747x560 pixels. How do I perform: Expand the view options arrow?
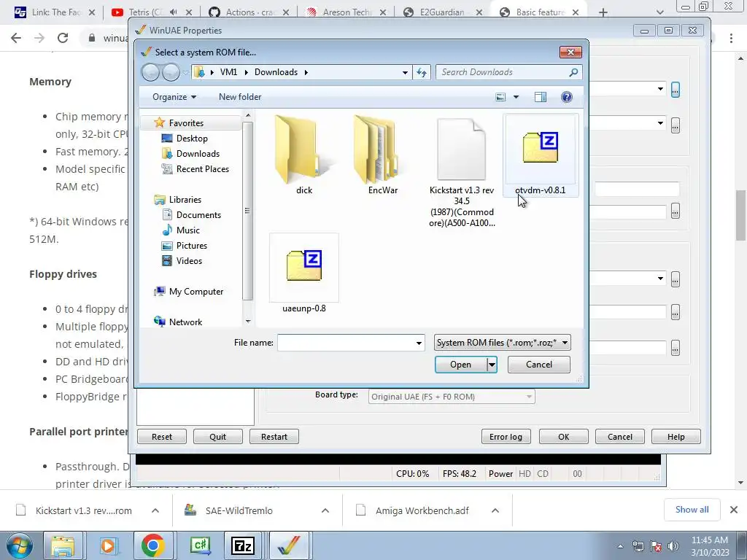click(516, 97)
